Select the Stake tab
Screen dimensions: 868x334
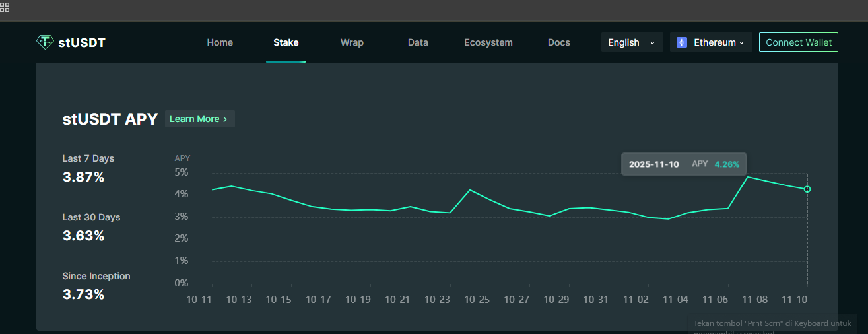[286, 42]
